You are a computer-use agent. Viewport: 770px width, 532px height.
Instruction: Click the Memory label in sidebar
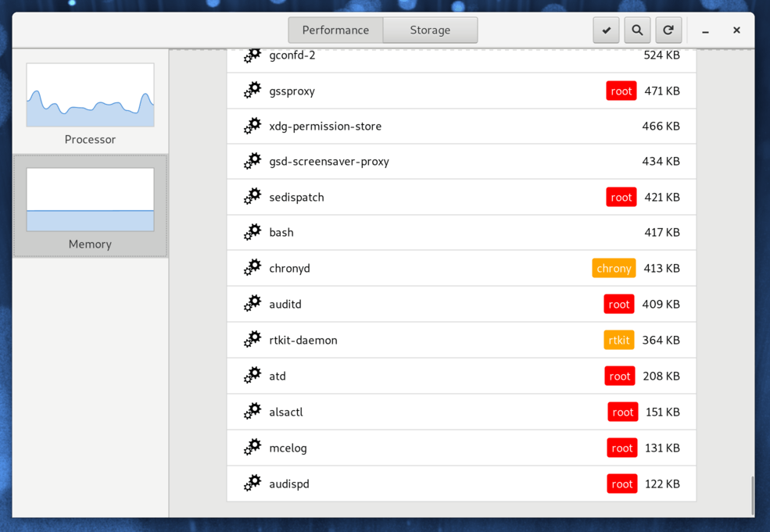91,244
